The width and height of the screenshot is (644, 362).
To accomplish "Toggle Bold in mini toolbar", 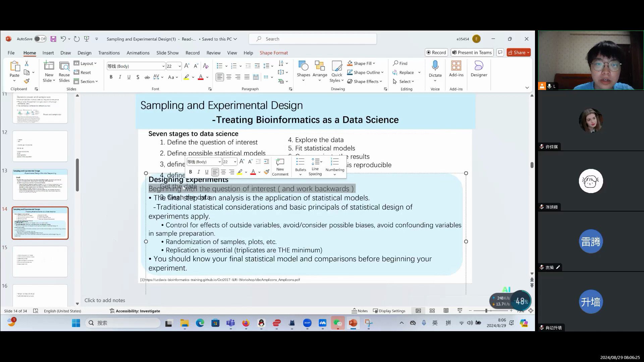I will click(x=191, y=172).
